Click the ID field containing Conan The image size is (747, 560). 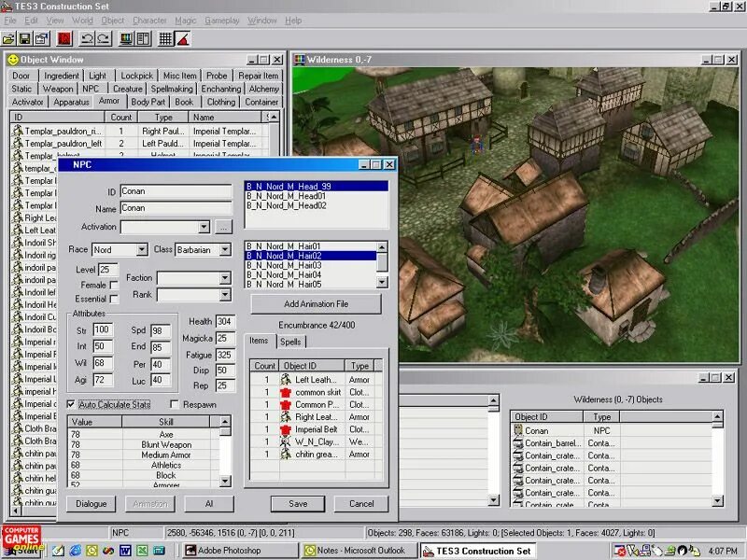point(176,191)
